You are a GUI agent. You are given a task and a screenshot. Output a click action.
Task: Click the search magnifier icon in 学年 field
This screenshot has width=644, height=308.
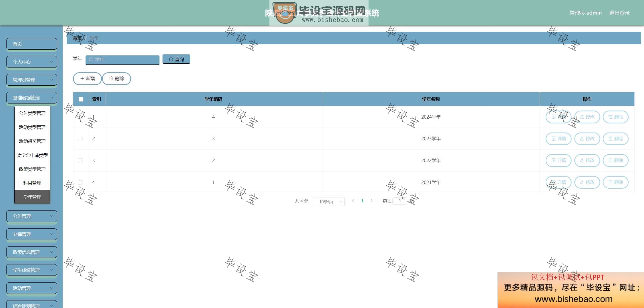(91, 60)
